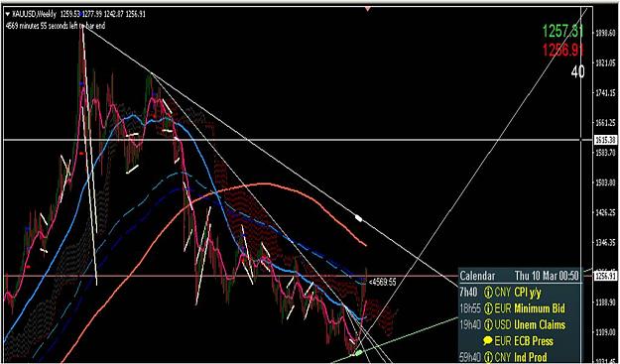The width and height of the screenshot is (620, 364).
Task: Click the info icon for USD Unem Claims
Action: [488, 325]
